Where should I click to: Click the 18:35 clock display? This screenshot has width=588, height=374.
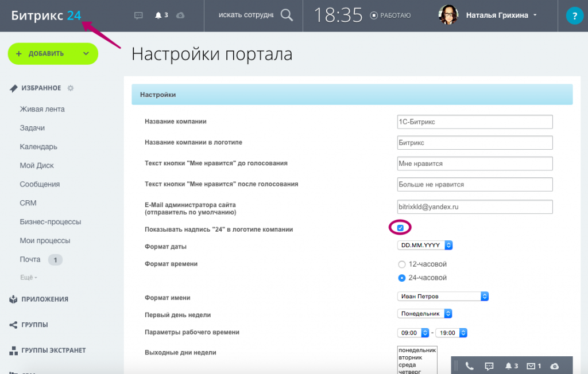pos(338,15)
